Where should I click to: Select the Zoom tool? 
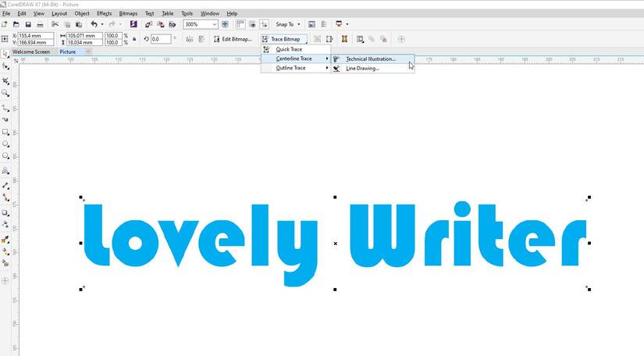pos(5,93)
